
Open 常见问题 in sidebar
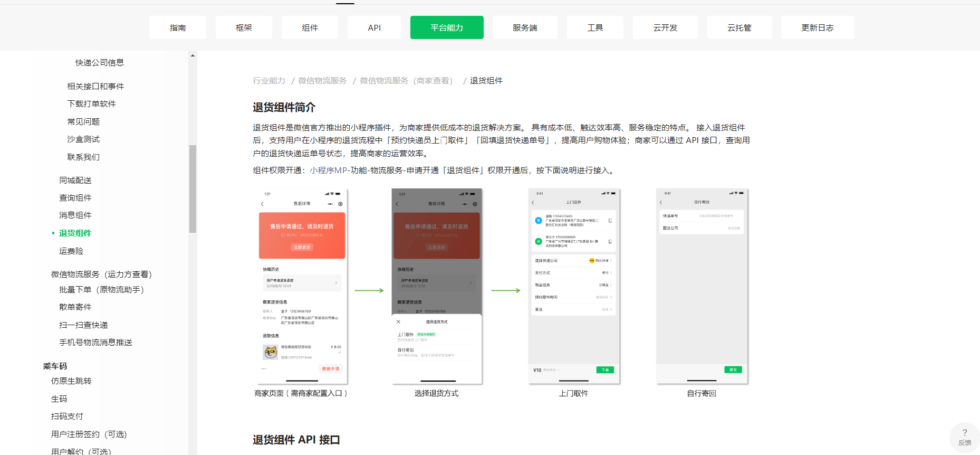(83, 121)
